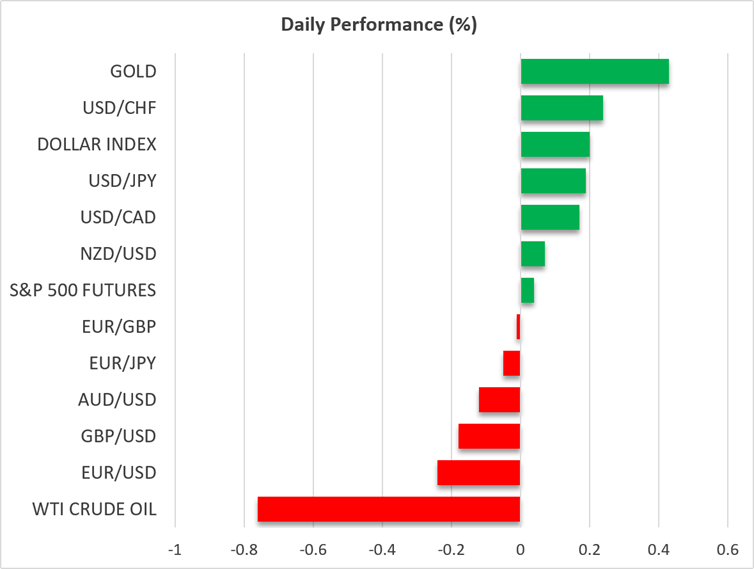The height and width of the screenshot is (569, 754).
Task: Select the S&P 500 FUTURES bar
Action: point(527,291)
